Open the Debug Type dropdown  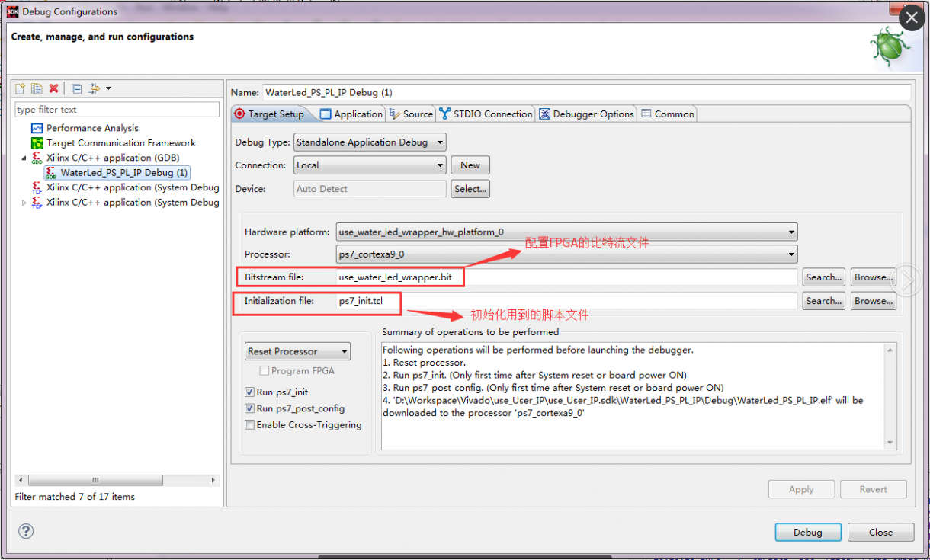(x=370, y=142)
